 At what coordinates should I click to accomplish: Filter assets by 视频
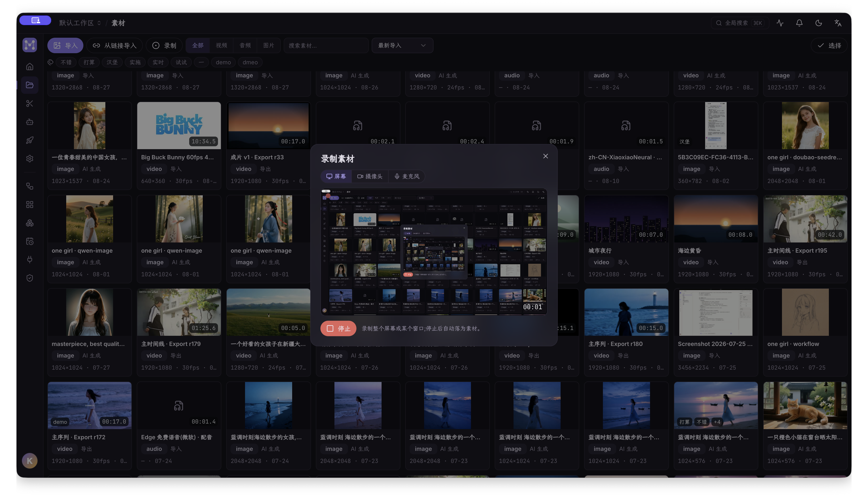222,45
